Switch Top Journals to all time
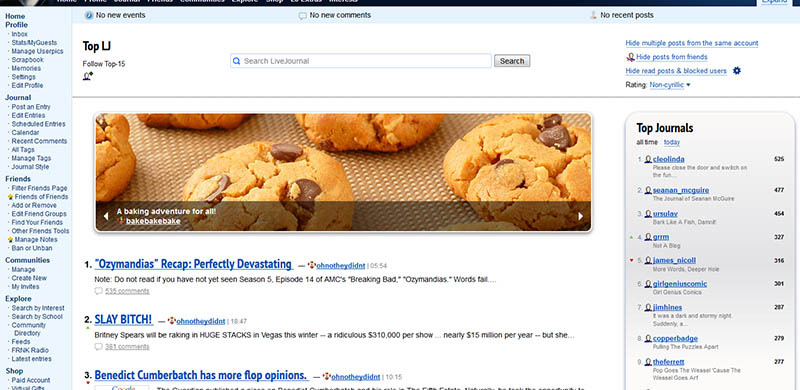 647,142
